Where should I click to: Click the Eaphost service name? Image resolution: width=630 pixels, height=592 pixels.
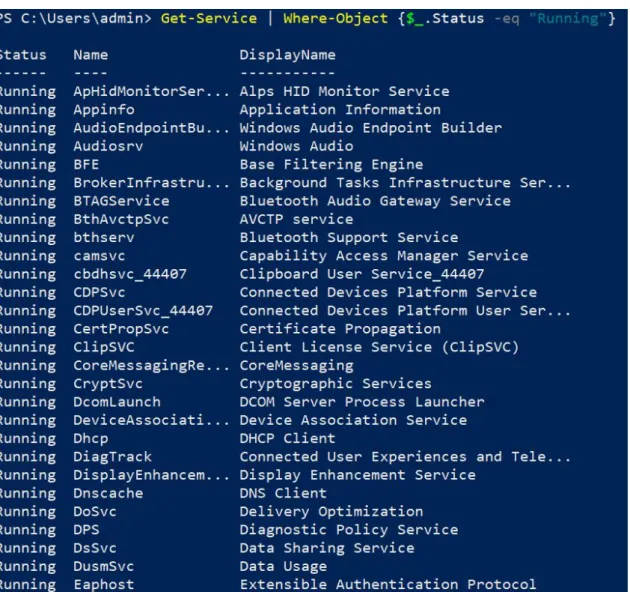coord(104,585)
